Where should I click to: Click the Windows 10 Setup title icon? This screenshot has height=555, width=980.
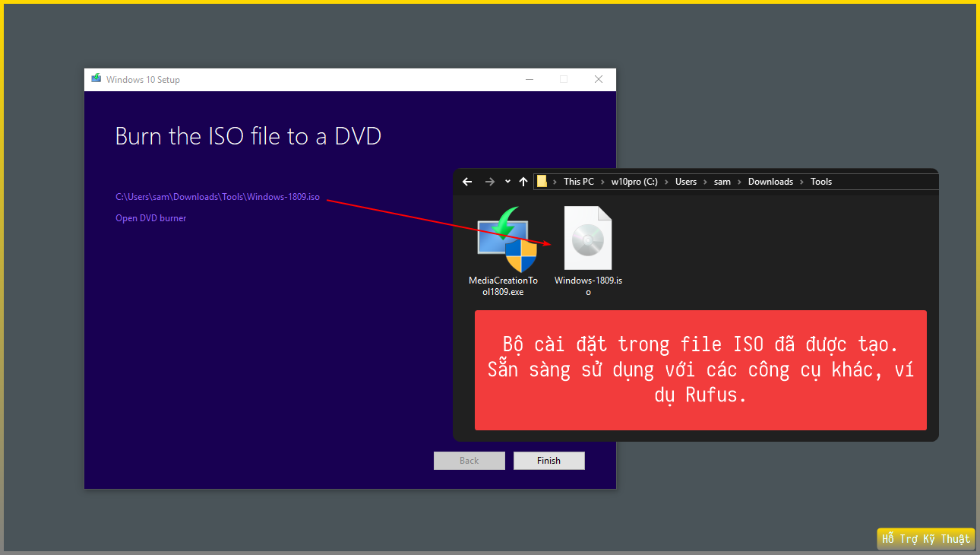coord(96,79)
